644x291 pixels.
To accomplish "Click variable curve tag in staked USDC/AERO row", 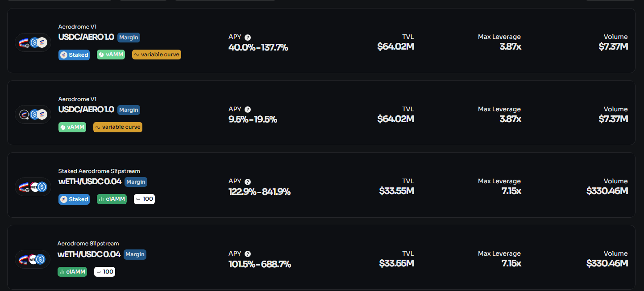I will coord(157,55).
